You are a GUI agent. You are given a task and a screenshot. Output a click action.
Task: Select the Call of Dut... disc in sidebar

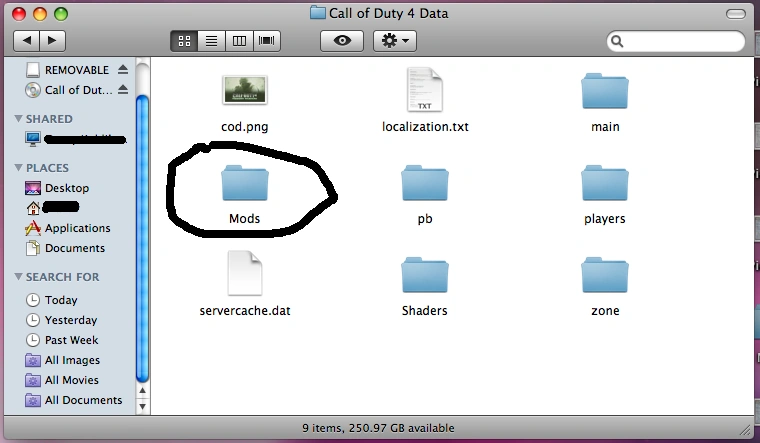(69, 90)
